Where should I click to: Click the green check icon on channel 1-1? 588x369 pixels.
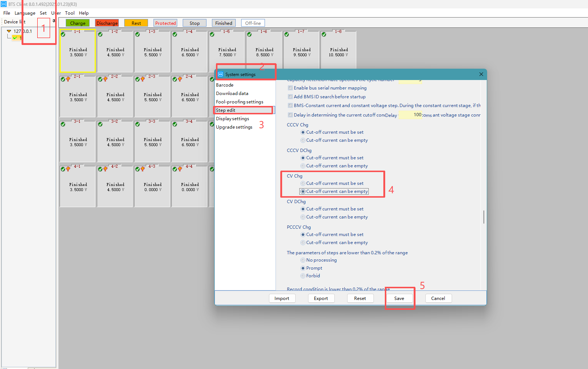pyautogui.click(x=63, y=34)
